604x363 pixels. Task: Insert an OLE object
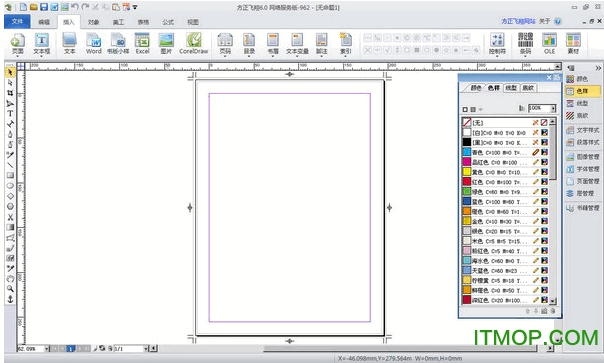point(549,43)
